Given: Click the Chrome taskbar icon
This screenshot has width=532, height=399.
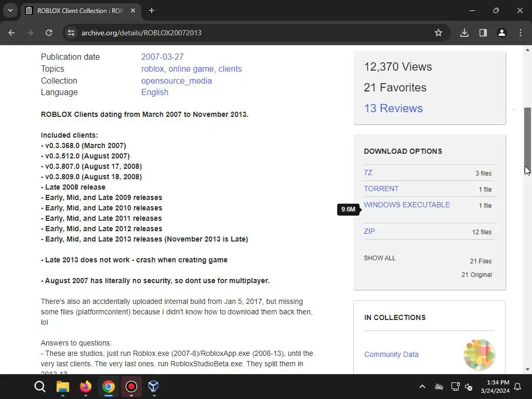Looking at the screenshot, I should click(109, 387).
